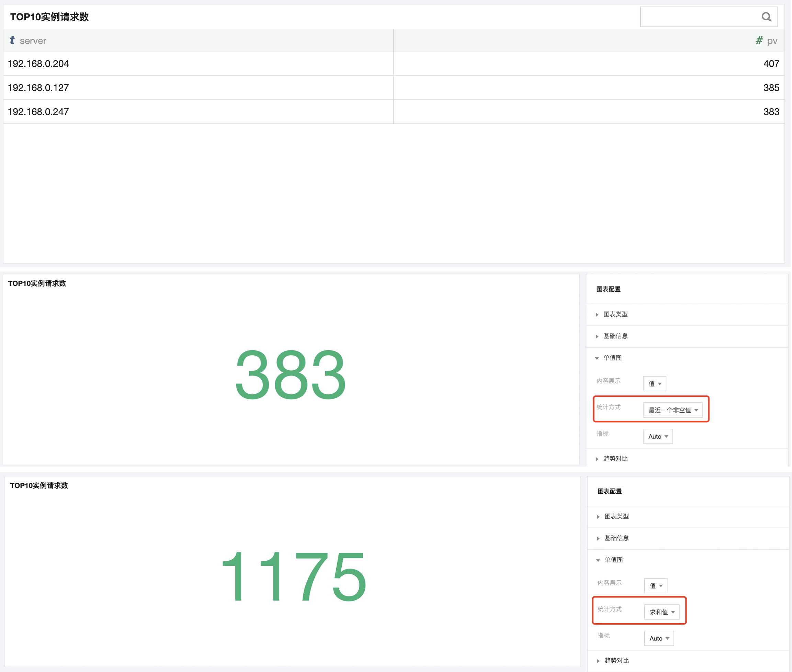
Task: Open 指标 Auto dropdown in middle panel
Action: coord(658,436)
